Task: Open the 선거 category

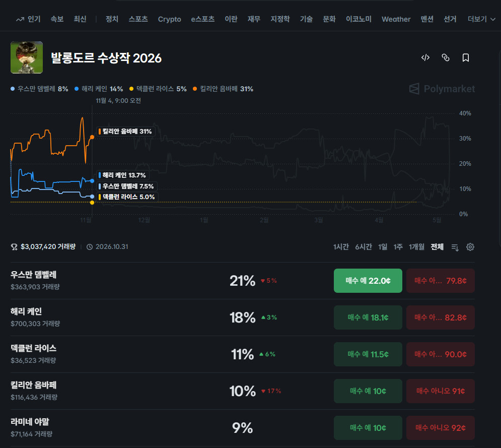Action: point(450,19)
